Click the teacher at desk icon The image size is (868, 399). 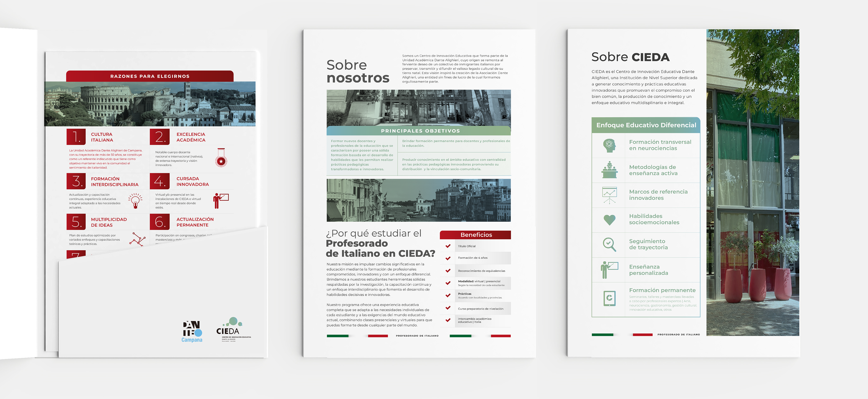tap(609, 170)
